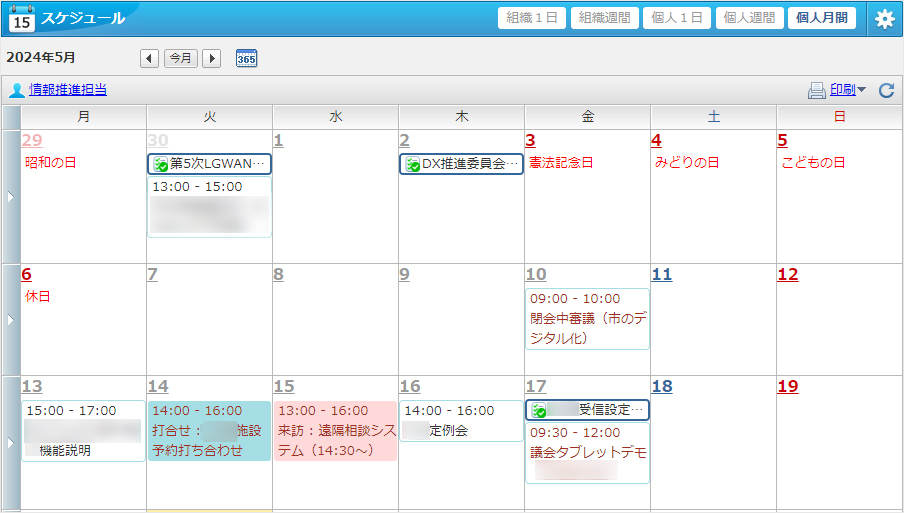The image size is (904, 513).
Task: Click the user icon beside 情報推進担当
Action: point(17,91)
